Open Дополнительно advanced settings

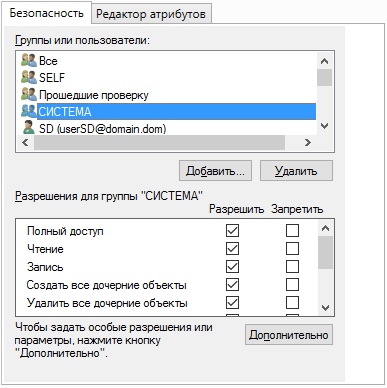pyautogui.click(x=289, y=334)
